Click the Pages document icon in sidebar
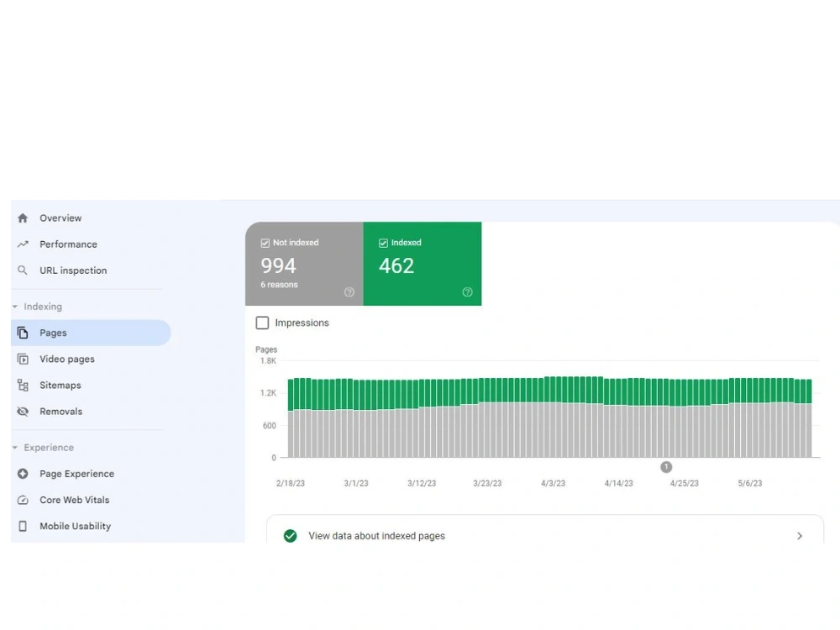 23,333
